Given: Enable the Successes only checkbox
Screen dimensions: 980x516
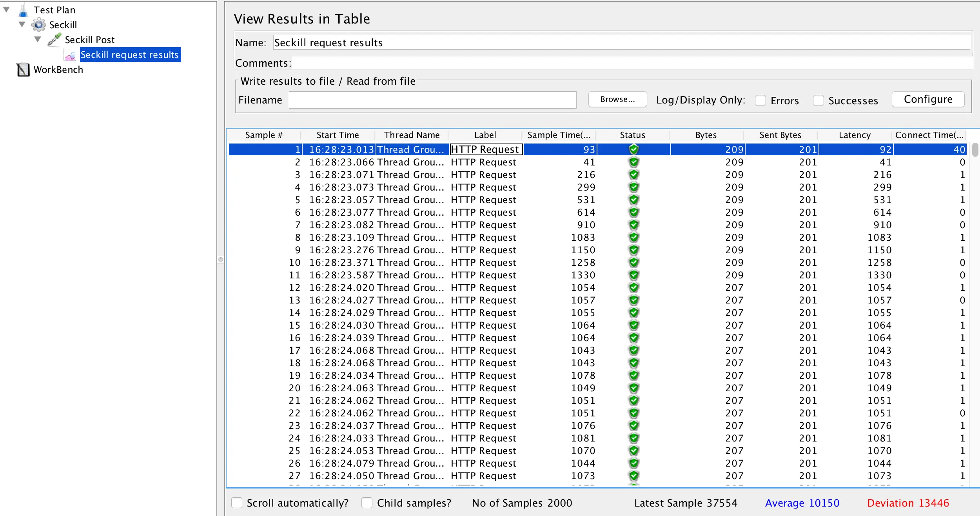Looking at the screenshot, I should click(x=818, y=100).
